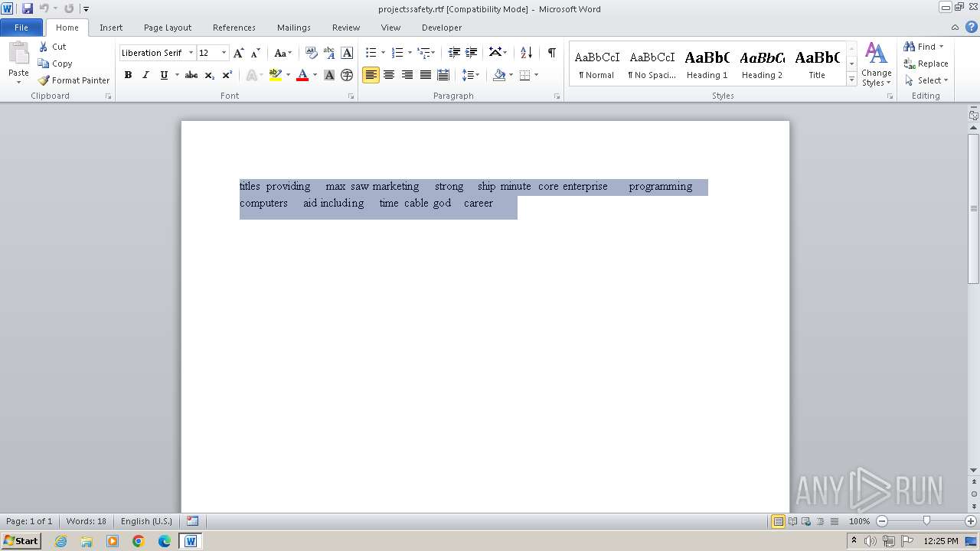Toggle Show/Hide paragraph marks
This screenshot has width=980, height=551.
pyautogui.click(x=551, y=53)
